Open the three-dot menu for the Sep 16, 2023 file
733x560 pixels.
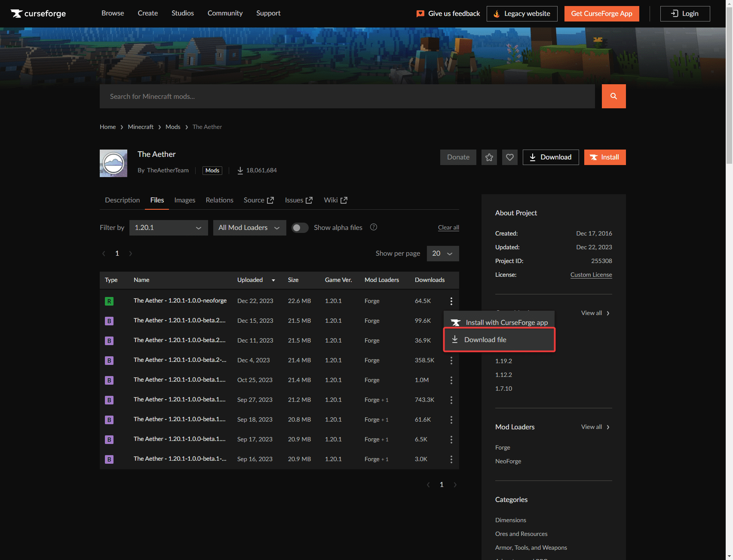tap(451, 459)
